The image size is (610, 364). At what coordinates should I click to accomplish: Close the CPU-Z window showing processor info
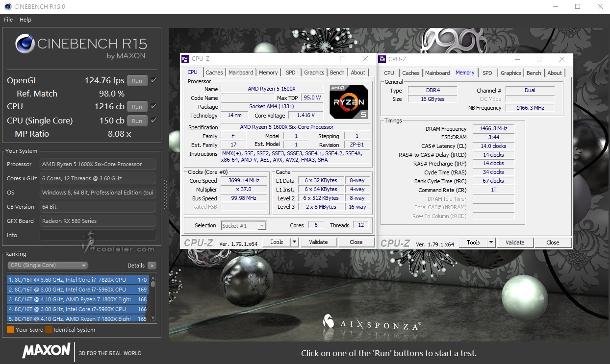365,59
